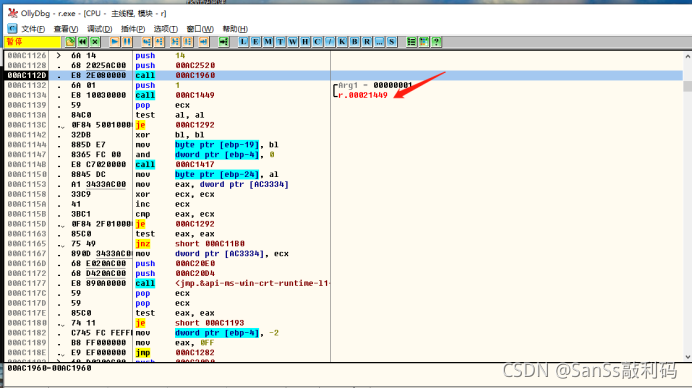692x388 pixels.
Task: Click the scrollbar up arrow of disassembly pane
Action: pyautogui.click(x=687, y=57)
